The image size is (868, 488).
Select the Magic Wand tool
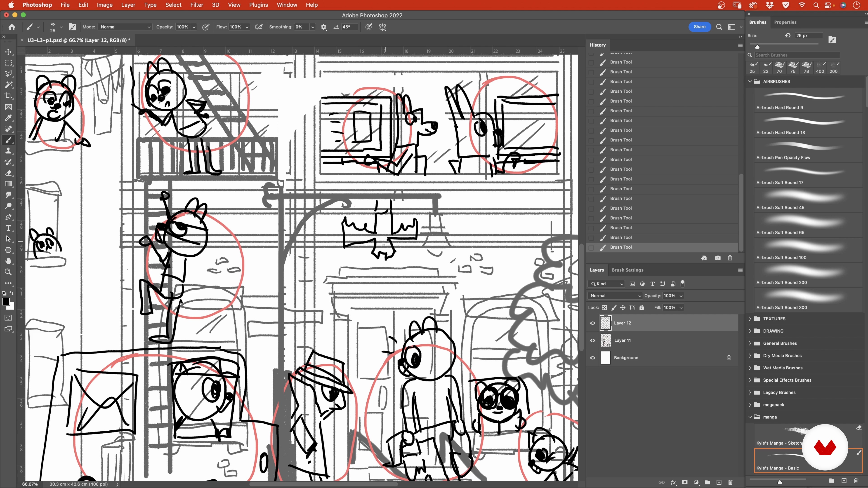(8, 85)
